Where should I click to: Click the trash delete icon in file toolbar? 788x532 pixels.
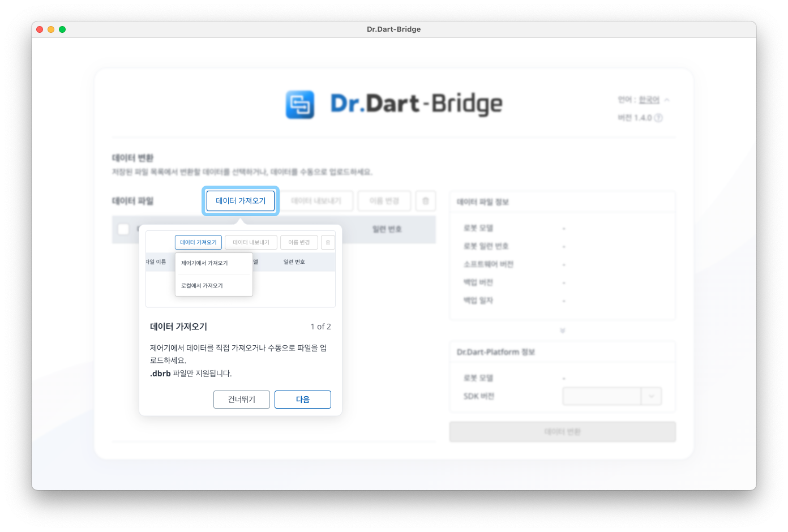coord(426,201)
